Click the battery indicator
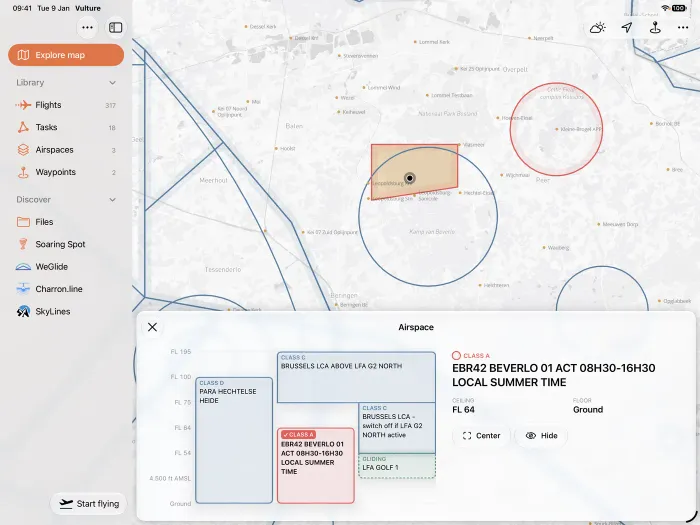 [679, 8]
